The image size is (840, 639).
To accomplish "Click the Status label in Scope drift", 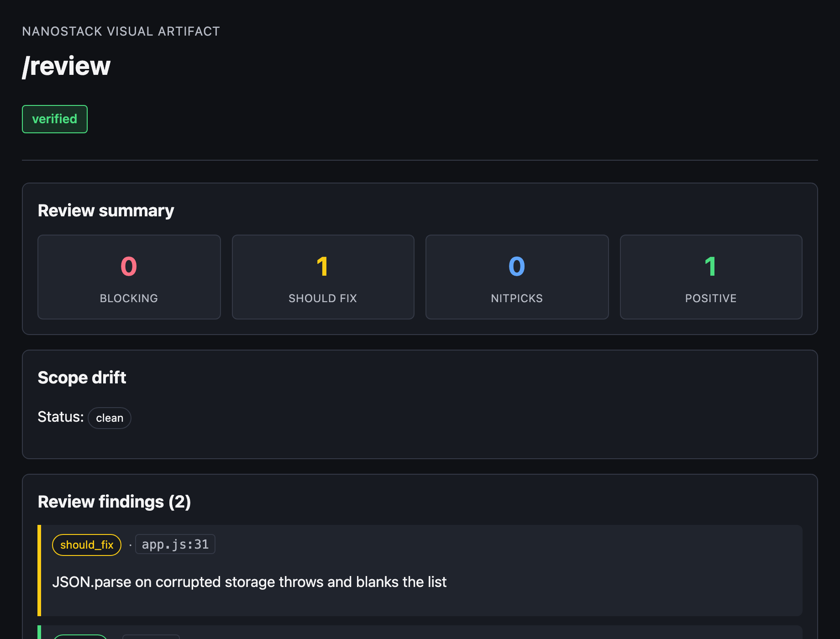I will pos(61,417).
